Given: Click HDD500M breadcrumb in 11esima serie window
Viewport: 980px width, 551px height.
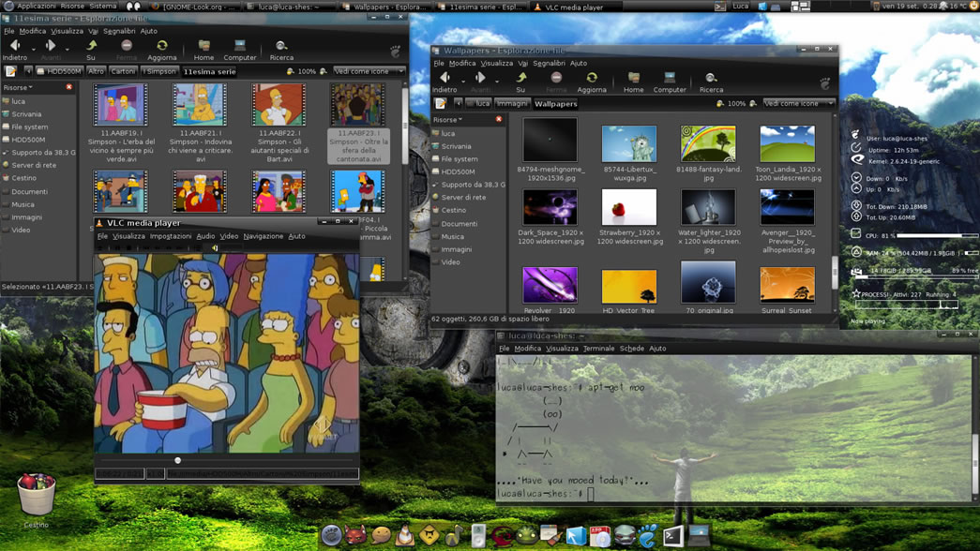Looking at the screenshot, I should (59, 71).
